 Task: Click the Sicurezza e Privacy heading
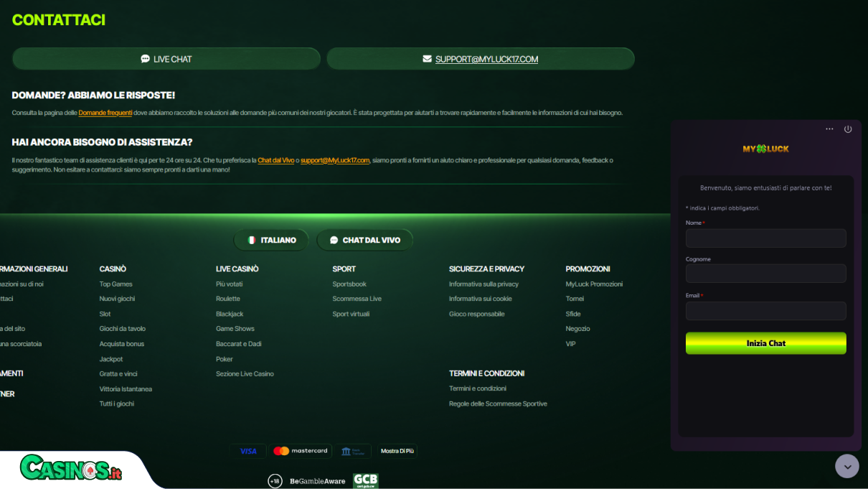pos(486,269)
